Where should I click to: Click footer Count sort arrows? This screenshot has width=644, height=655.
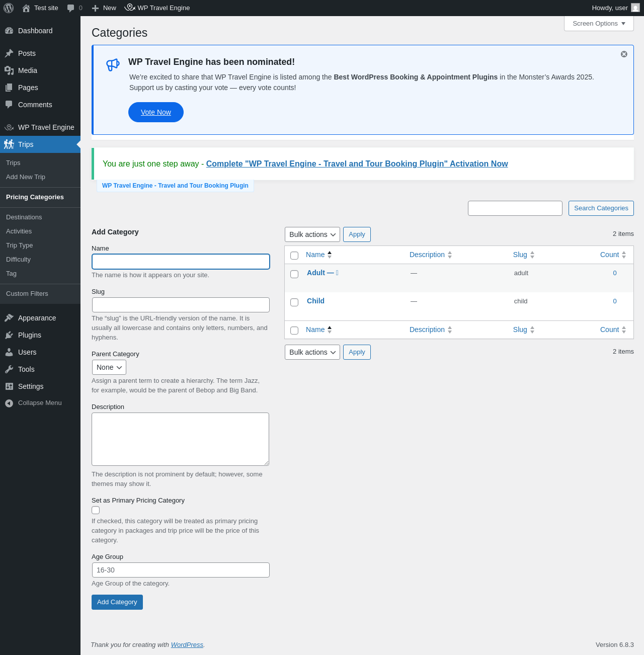[624, 330]
